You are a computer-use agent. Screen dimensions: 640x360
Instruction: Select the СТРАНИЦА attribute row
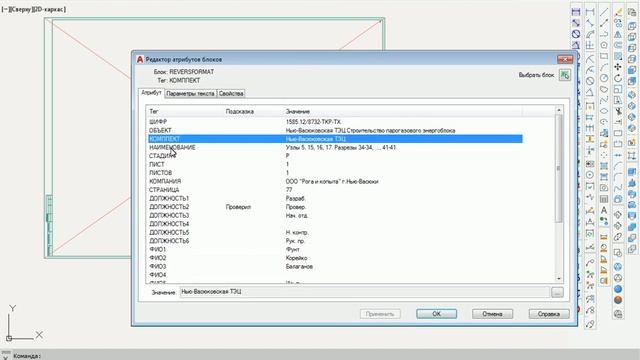click(335, 190)
